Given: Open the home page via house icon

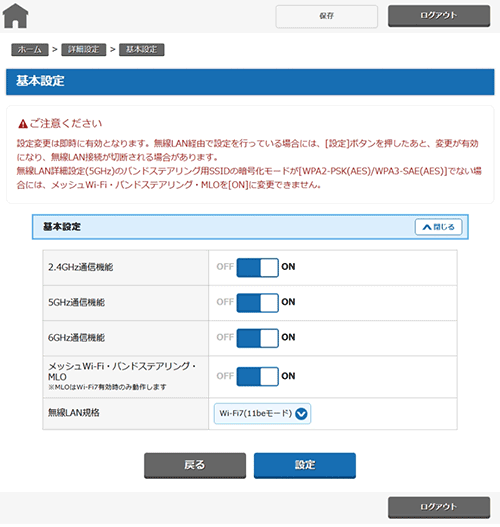Looking at the screenshot, I should coord(15,16).
